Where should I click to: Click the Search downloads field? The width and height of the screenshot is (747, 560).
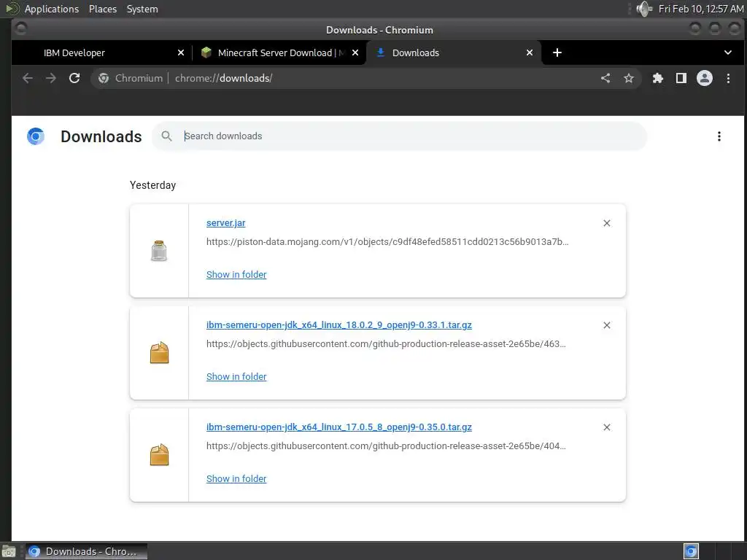click(x=399, y=136)
